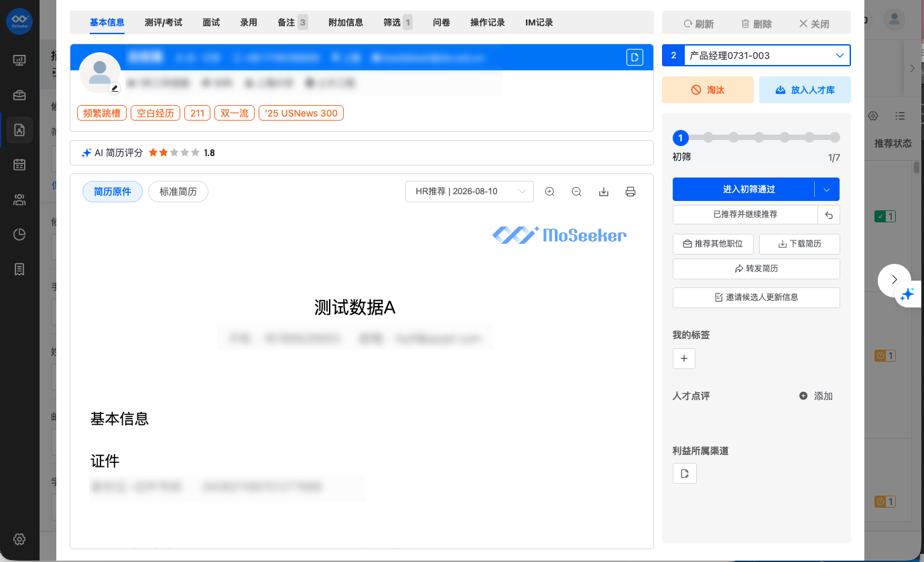Switch to 面试 tab
The image size is (924, 562).
(211, 23)
